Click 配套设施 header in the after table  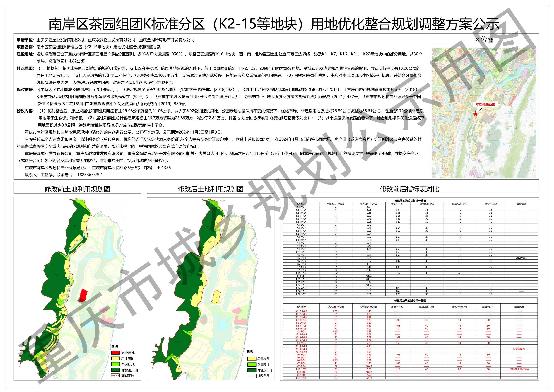519,306
